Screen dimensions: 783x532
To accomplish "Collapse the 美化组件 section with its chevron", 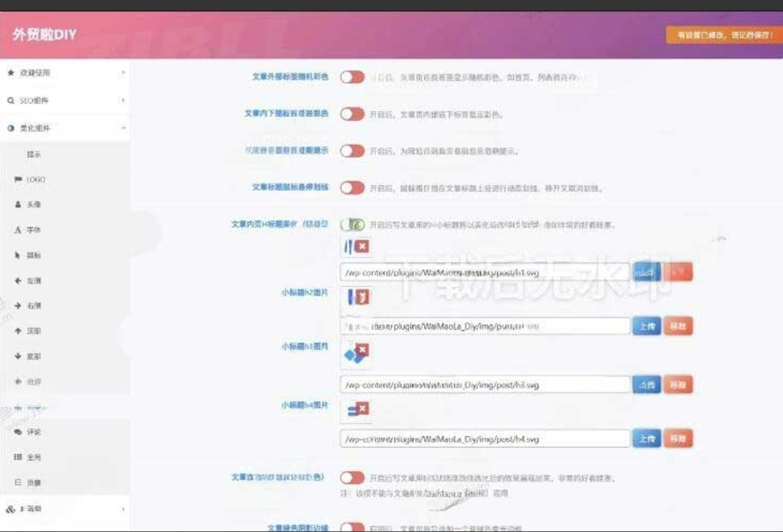I will pos(123,129).
